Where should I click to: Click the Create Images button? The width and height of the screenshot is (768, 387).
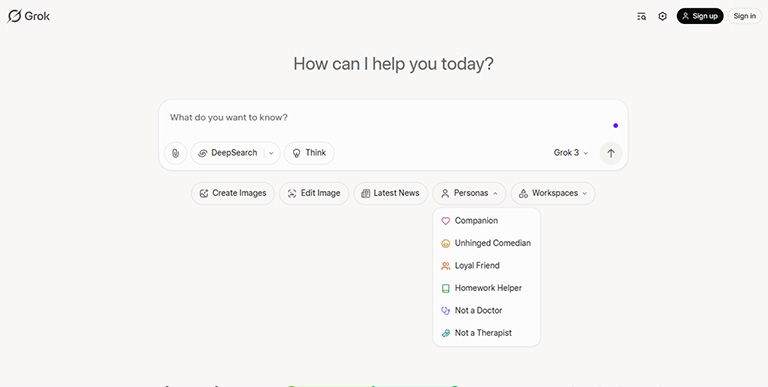click(x=233, y=194)
